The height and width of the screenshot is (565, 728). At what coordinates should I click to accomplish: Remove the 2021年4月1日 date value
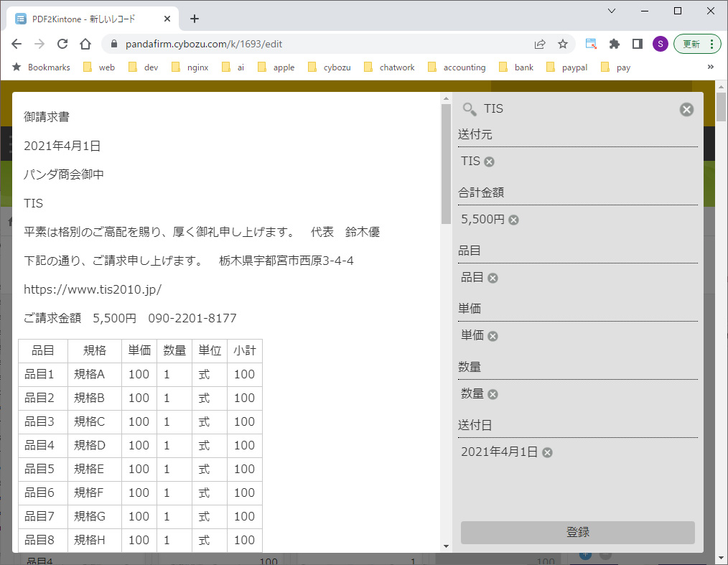(x=547, y=452)
